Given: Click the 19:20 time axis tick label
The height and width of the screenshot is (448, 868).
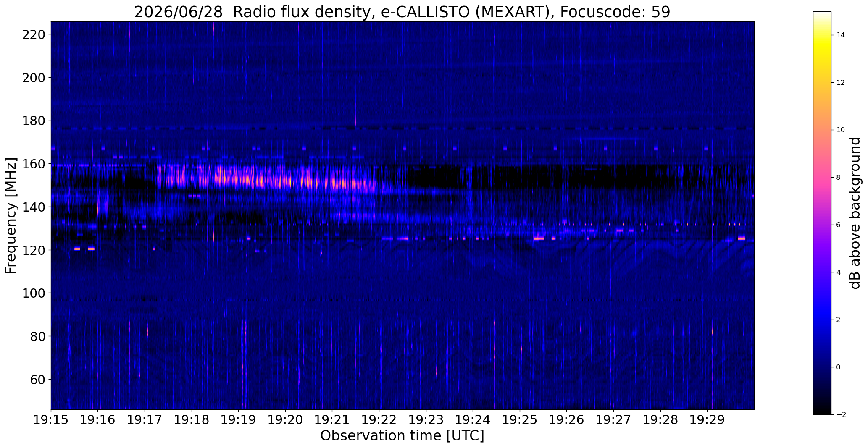Looking at the screenshot, I should coord(285,420).
